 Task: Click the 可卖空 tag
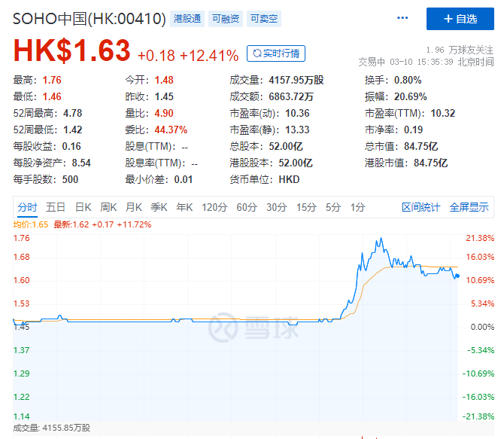coord(263,18)
